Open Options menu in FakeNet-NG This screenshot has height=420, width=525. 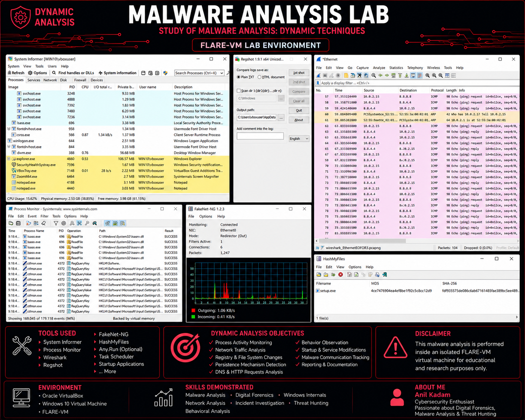206,216
